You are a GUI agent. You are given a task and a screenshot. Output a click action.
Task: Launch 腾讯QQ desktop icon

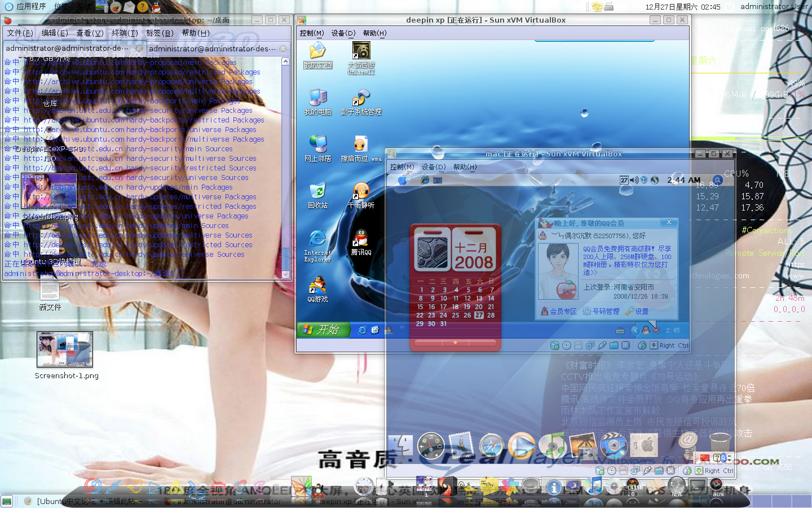point(361,243)
